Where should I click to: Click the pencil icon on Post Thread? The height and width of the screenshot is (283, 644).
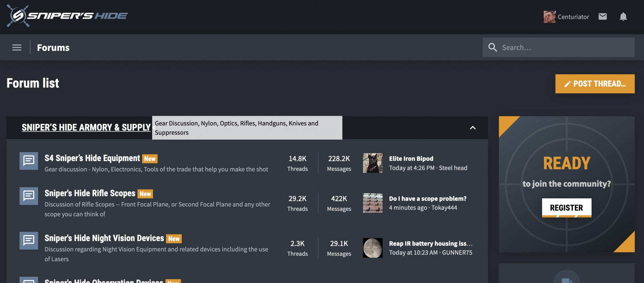coord(567,84)
